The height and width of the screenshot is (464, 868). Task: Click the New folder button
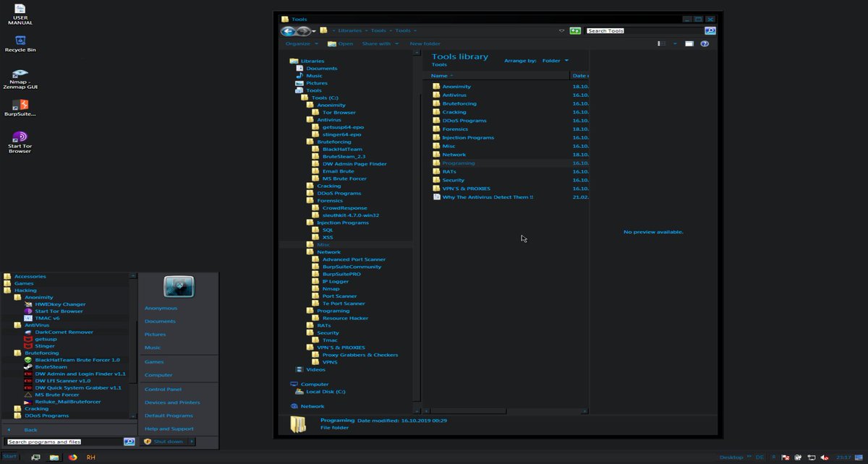(424, 43)
